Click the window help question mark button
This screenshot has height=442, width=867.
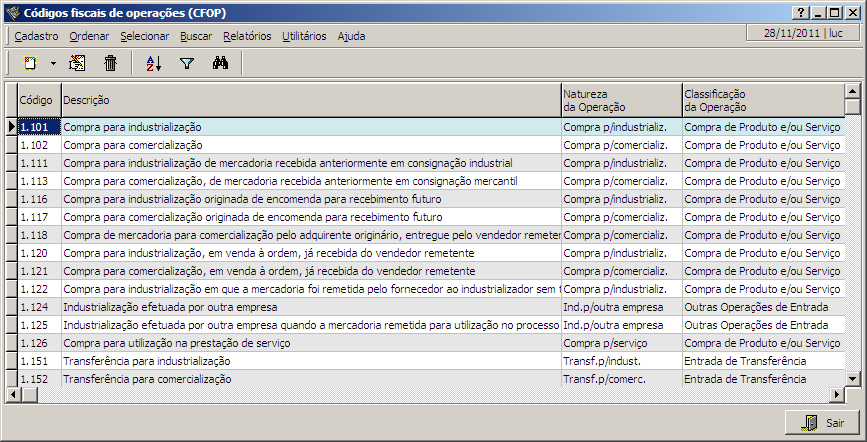pyautogui.click(x=799, y=11)
